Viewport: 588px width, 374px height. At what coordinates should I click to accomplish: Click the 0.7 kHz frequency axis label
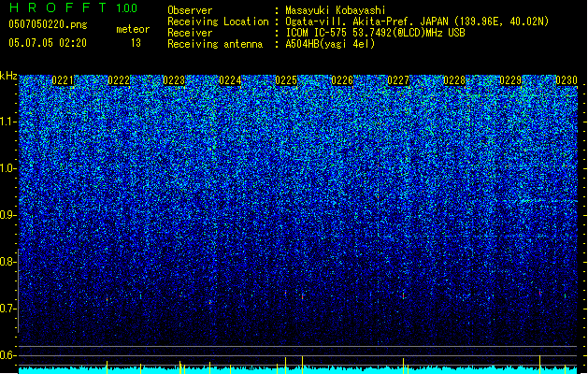7,309
